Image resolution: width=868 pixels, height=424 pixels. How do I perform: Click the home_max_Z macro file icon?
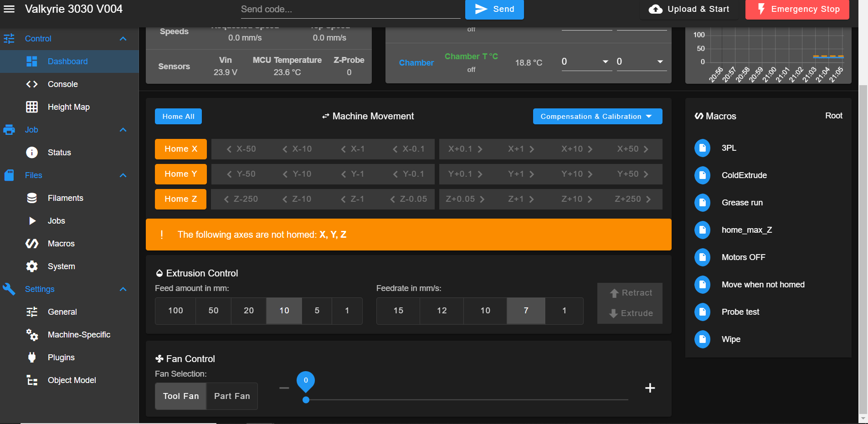[x=702, y=230]
